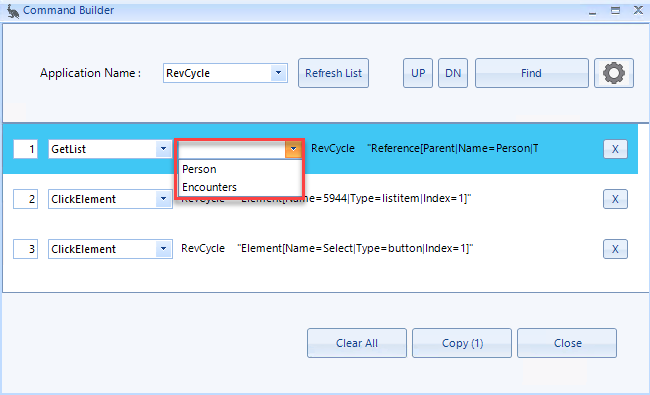
Task: Move command up with UP button
Action: point(418,73)
